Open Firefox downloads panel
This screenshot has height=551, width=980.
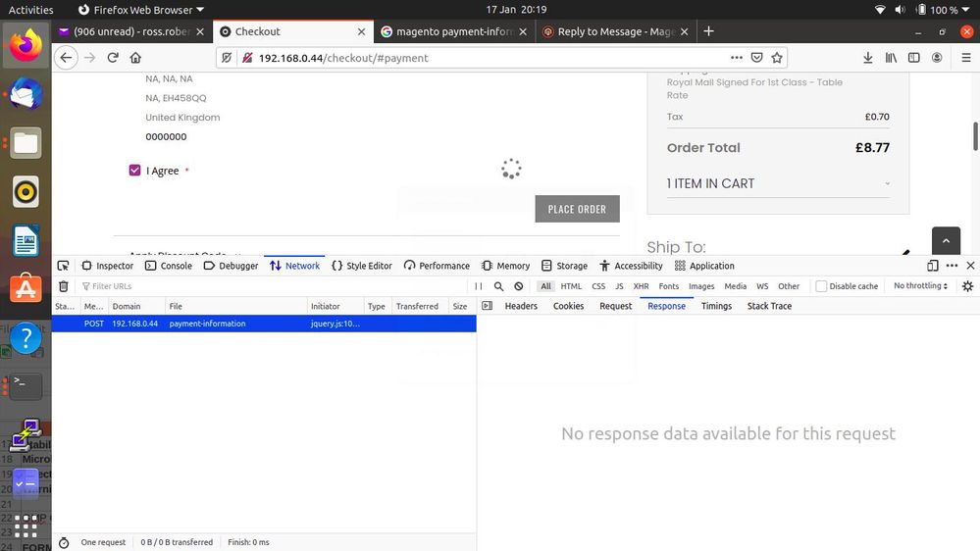(x=867, y=58)
